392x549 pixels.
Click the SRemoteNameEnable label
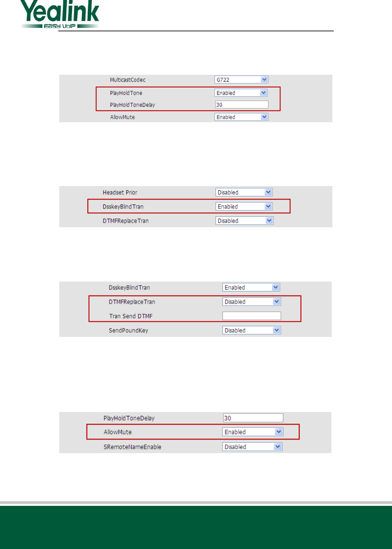(132, 447)
